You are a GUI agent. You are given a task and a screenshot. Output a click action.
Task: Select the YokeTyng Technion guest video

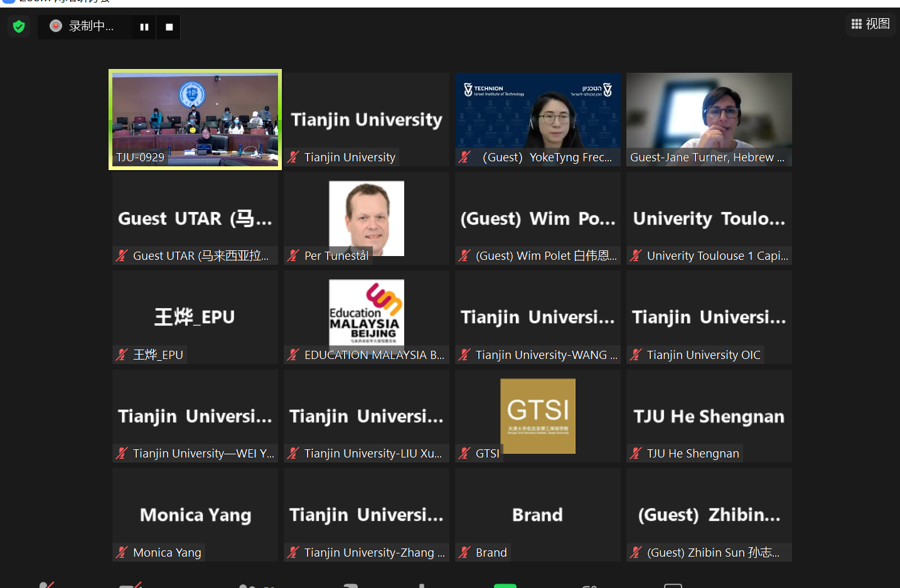[x=538, y=119]
